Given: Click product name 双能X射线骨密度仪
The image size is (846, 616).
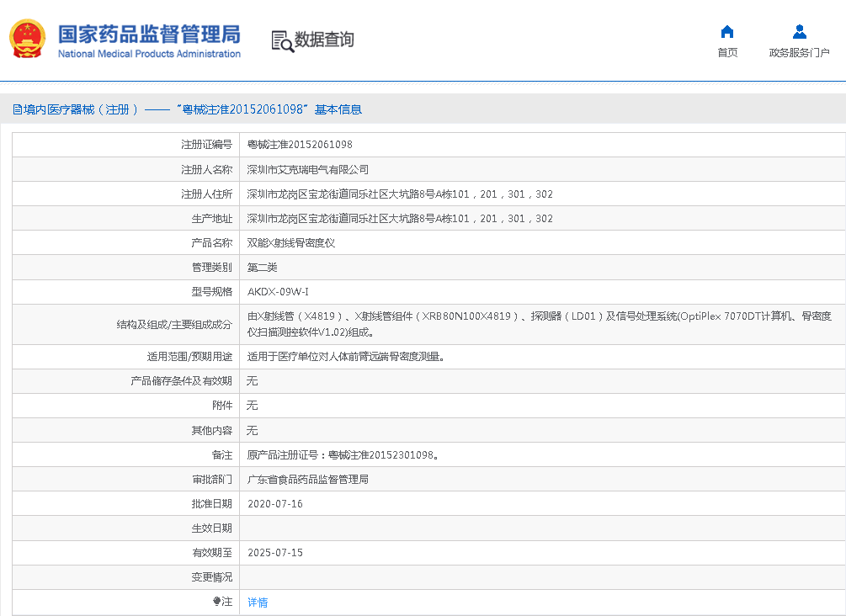Looking at the screenshot, I should (x=290, y=242).
